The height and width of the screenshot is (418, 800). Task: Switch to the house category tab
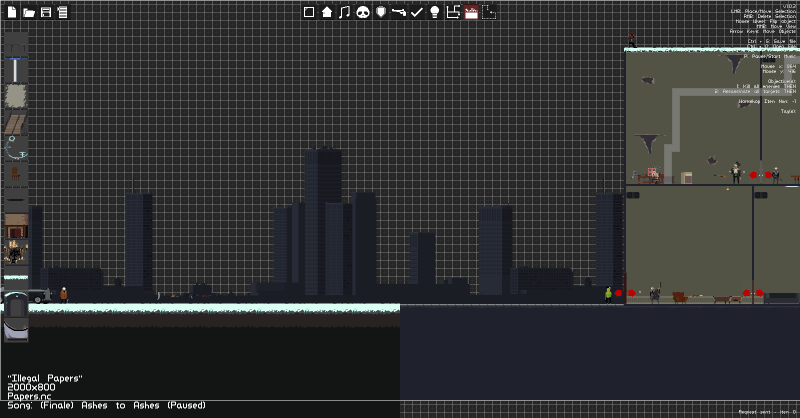click(x=327, y=12)
